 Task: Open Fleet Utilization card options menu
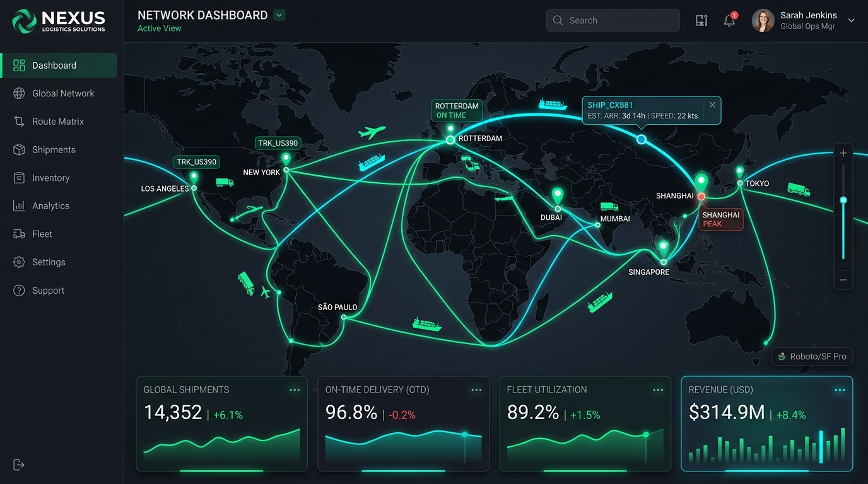658,390
